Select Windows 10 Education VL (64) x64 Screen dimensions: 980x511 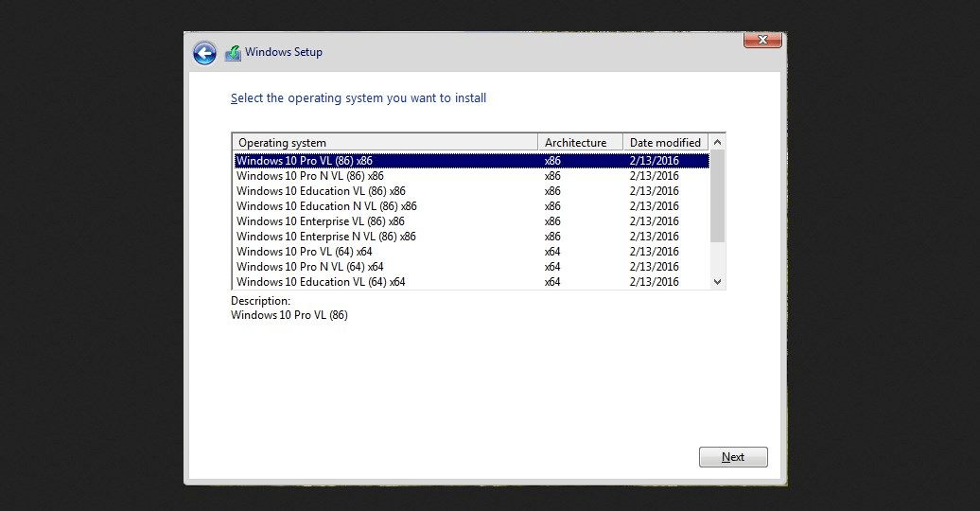click(x=321, y=282)
